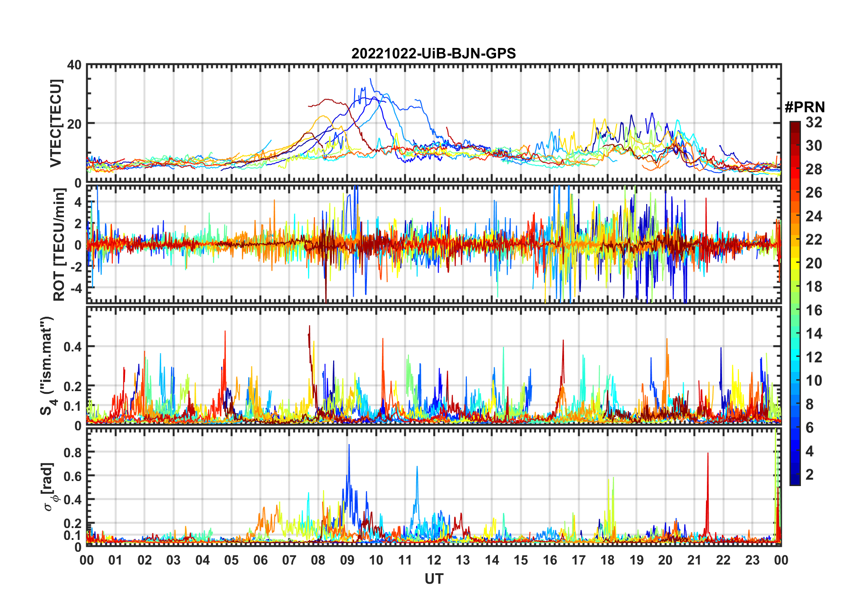
Task: Click the S4 y-axis label
Action: tap(47, 366)
